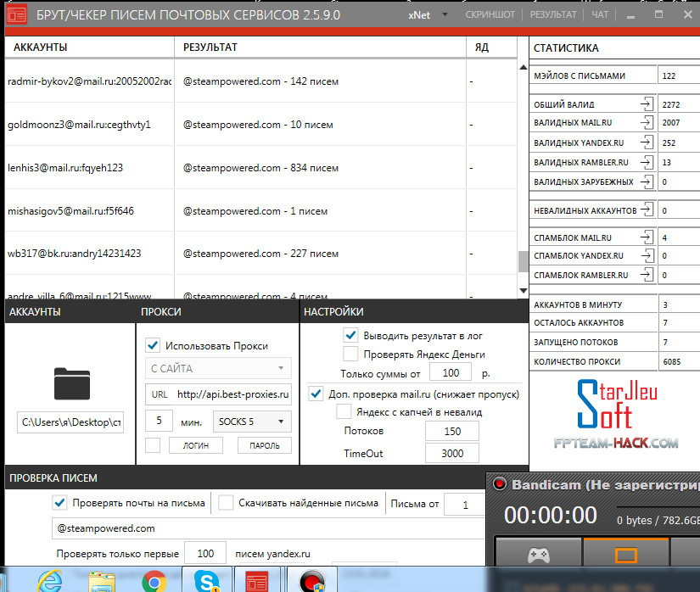This screenshot has height=592, width=700.
Task: Export ВАЛИДНЫХ ЗАРУБЕЖНЫХ arrow icon
Action: coord(647,182)
